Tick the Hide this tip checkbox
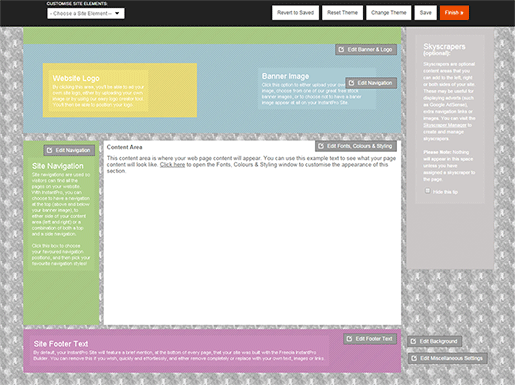This screenshot has width=515, height=385. [x=427, y=191]
